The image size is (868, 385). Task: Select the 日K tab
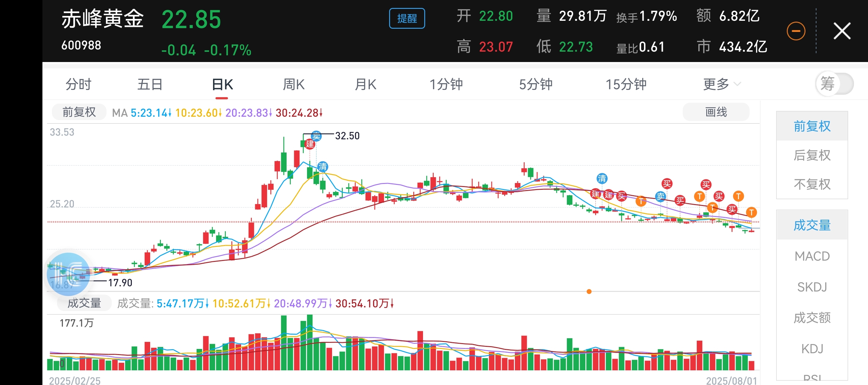[x=222, y=84]
